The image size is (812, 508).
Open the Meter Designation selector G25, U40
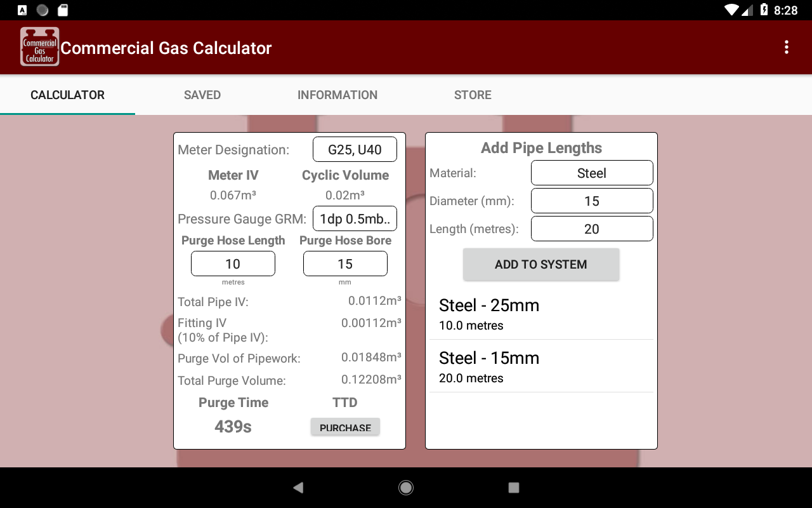tap(355, 149)
